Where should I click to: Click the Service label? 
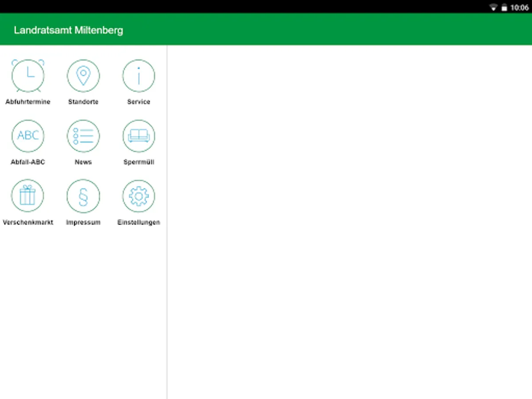pos(139,102)
